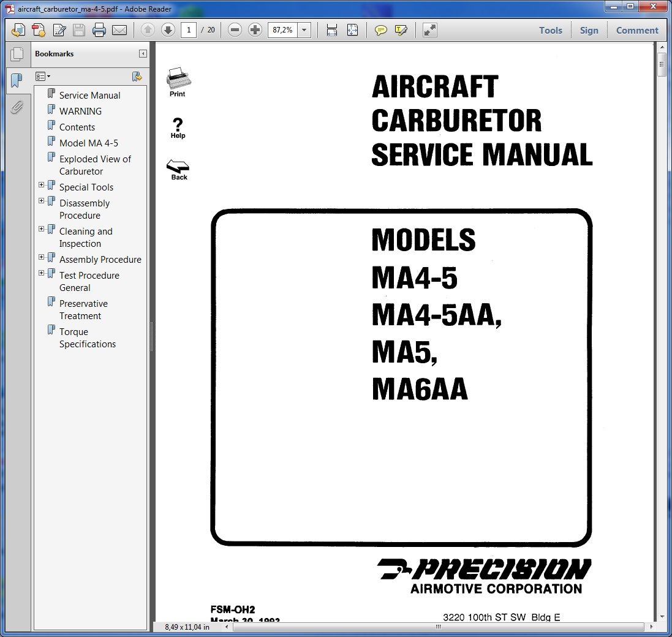Viewport: 672px width, 637px height.
Task: Click the Add sticky note icon
Action: click(380, 30)
